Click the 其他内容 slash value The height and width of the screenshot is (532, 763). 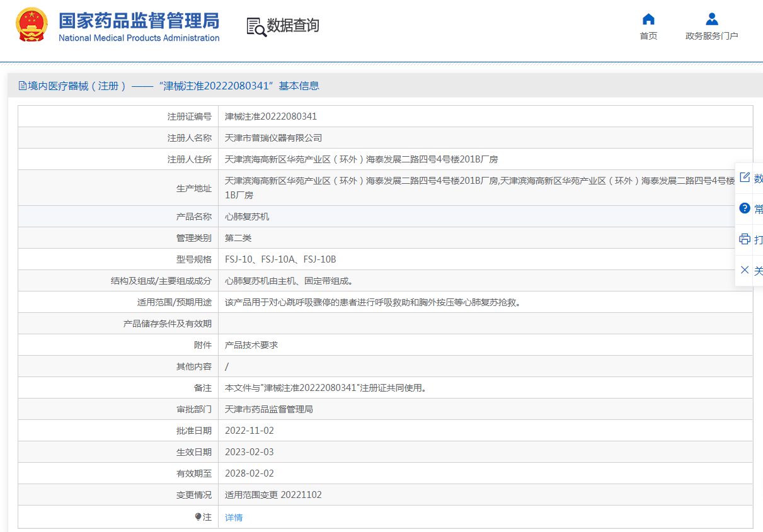227,366
